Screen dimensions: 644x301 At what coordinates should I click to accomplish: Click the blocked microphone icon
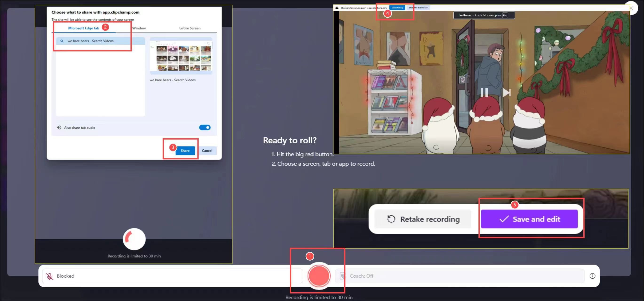(x=50, y=276)
